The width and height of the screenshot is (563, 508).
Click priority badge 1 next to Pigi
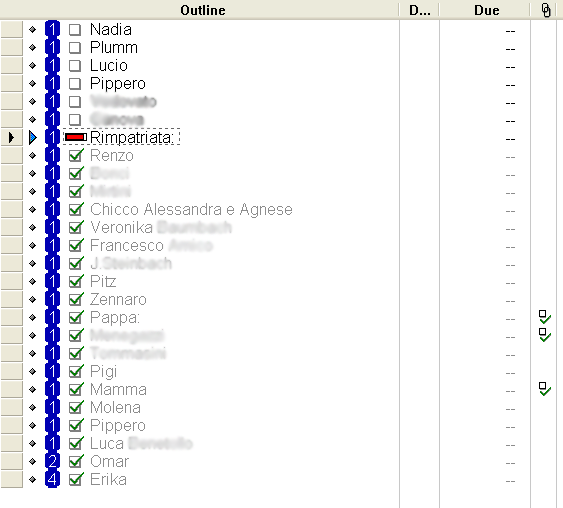[52, 371]
